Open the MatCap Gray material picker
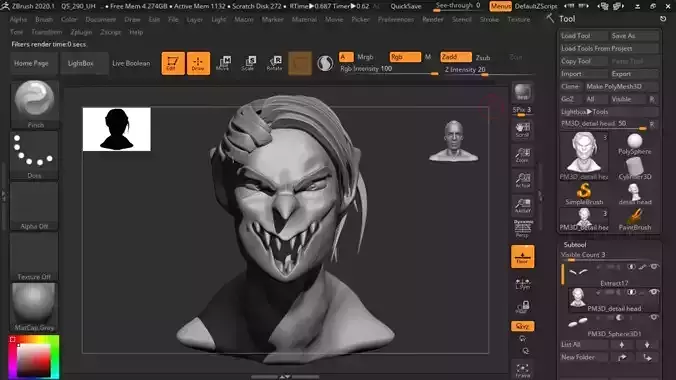 coord(34,307)
